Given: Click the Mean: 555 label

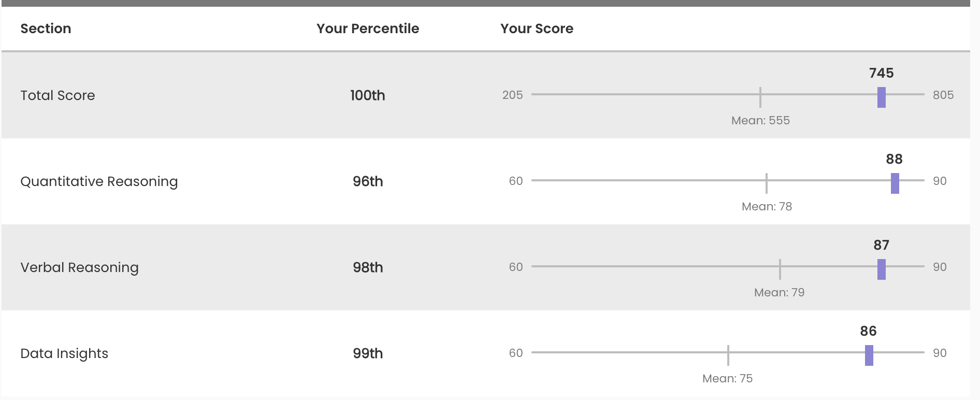Looking at the screenshot, I should 760,121.
